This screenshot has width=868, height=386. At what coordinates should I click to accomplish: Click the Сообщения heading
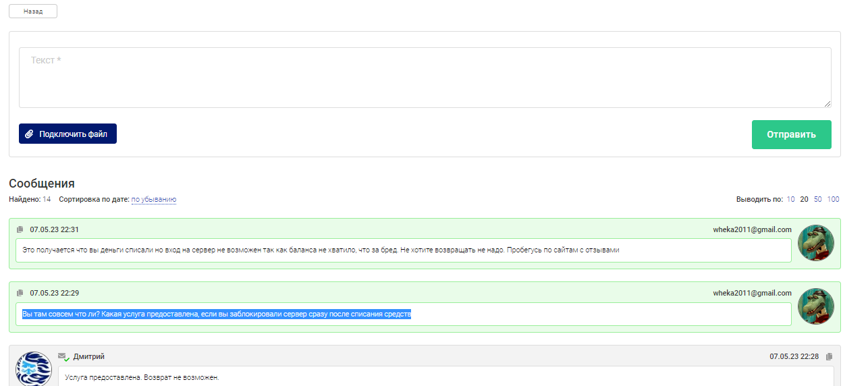click(x=42, y=184)
